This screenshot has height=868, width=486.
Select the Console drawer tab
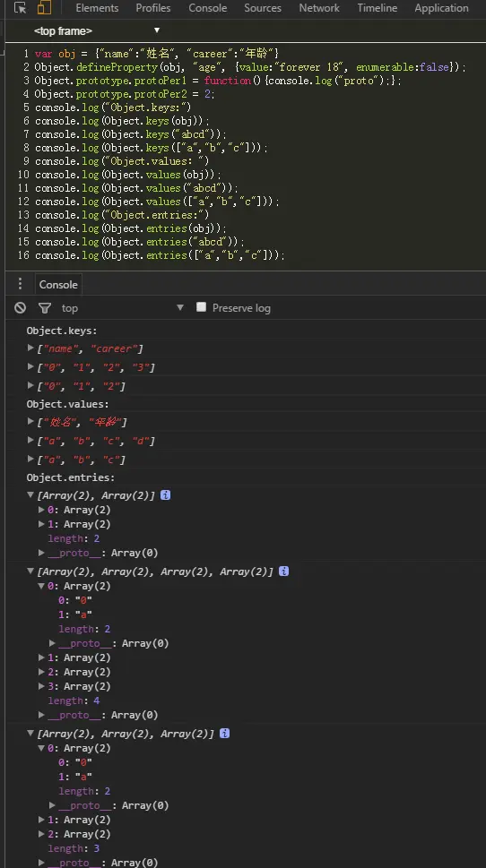pyautogui.click(x=58, y=285)
